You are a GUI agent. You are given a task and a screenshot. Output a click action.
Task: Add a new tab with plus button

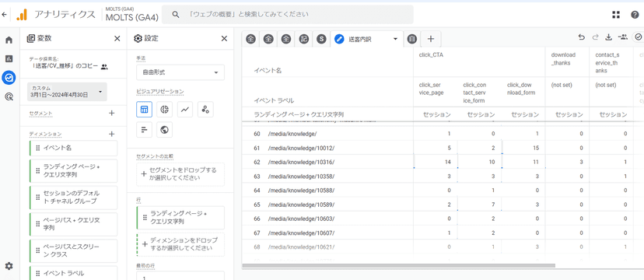(x=430, y=39)
